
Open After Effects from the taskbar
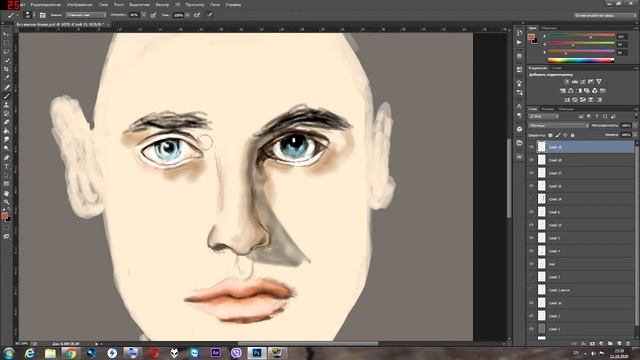pyautogui.click(x=216, y=353)
